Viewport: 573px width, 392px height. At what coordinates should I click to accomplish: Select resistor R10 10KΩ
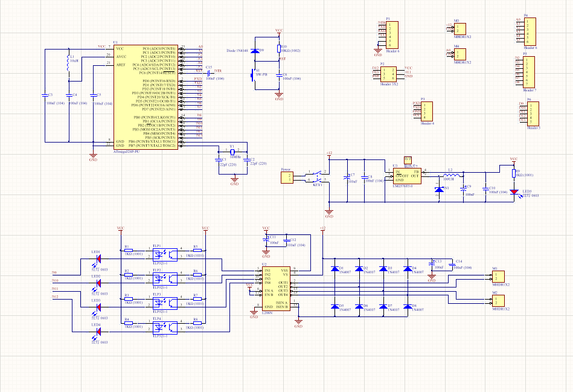pyautogui.click(x=279, y=49)
